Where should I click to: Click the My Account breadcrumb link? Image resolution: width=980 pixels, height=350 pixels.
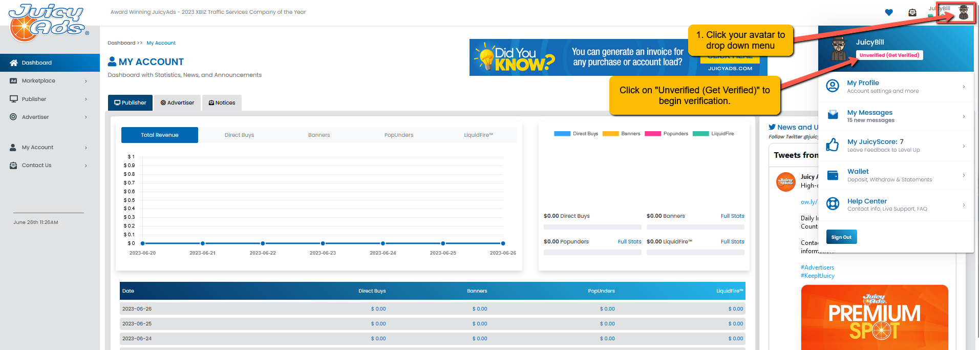tap(161, 43)
